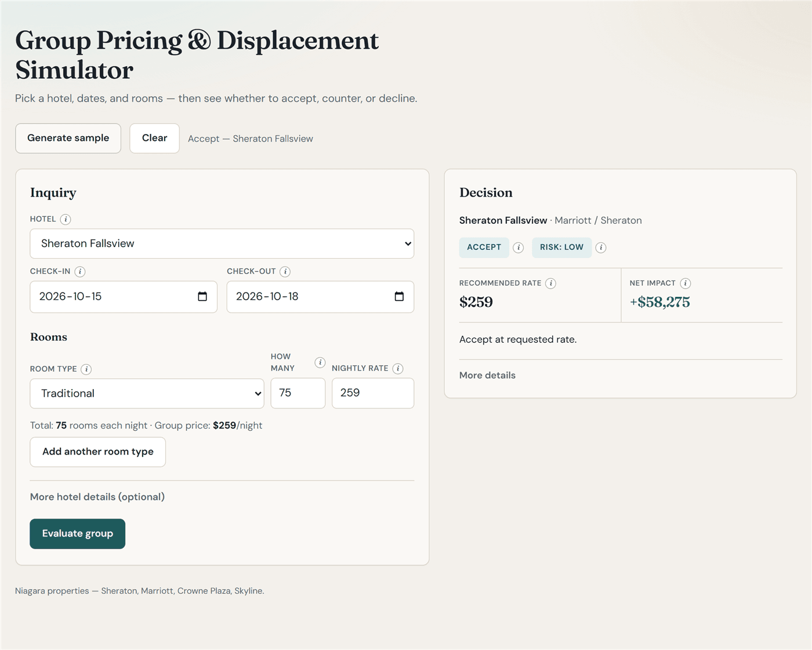812x650 pixels.
Task: Open the check-out date calendar picker icon
Action: pos(399,296)
